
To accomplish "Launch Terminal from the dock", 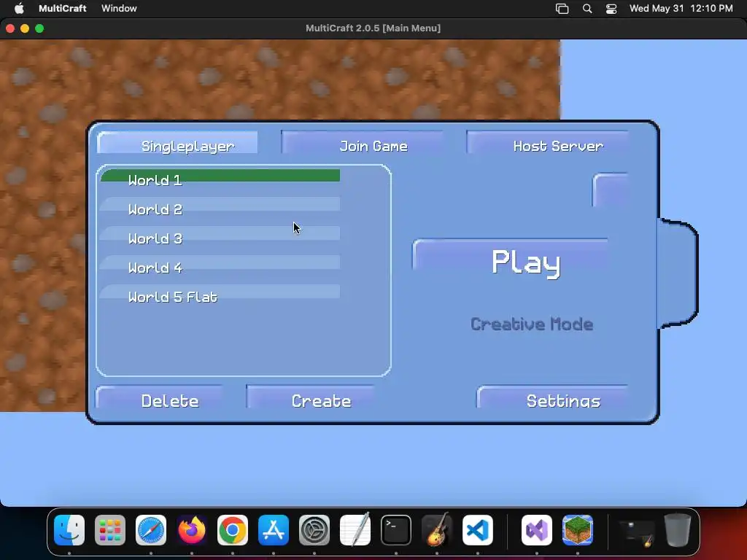I will (396, 530).
